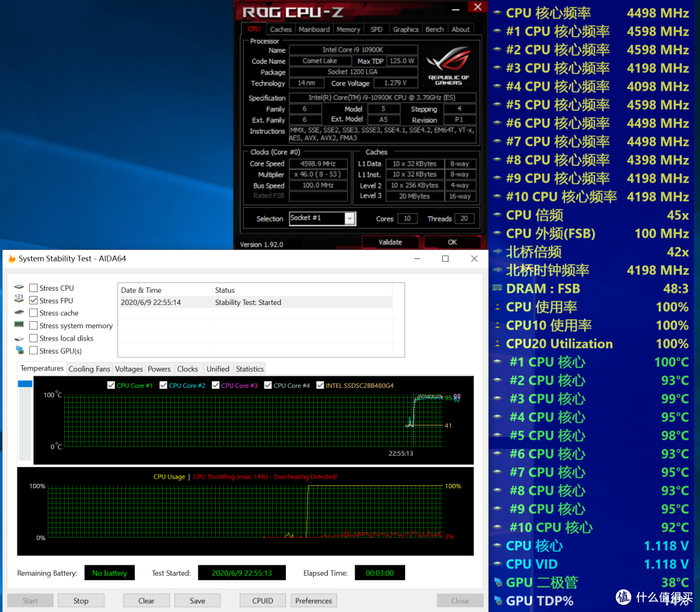The image size is (700, 612).
Task: Toggle CPU Core #3 graph checkbox
Action: point(216,385)
